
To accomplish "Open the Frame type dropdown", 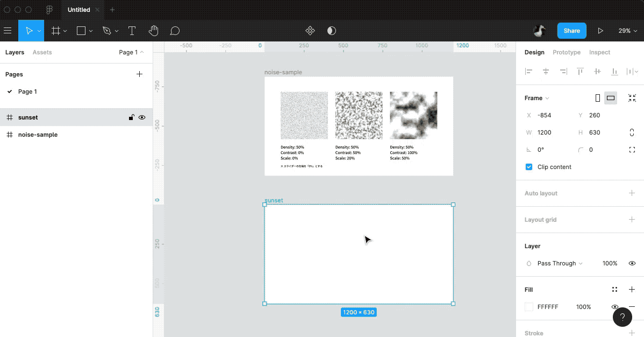I will tap(537, 98).
